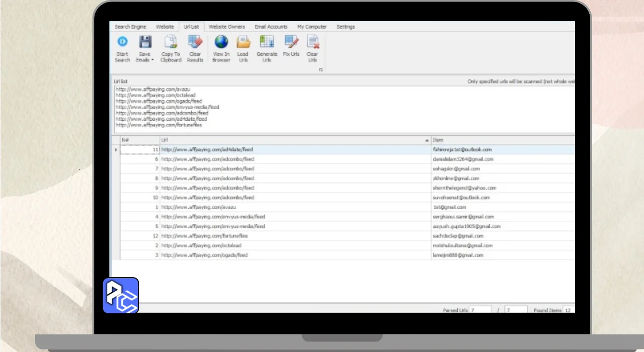Click the Load Urls folder icon
Viewport: 644px width, 352px height.
243,42
